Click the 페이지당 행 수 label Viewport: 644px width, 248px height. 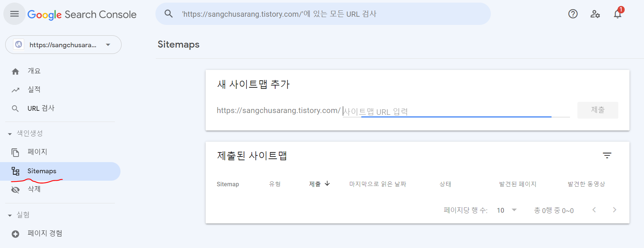(466, 210)
